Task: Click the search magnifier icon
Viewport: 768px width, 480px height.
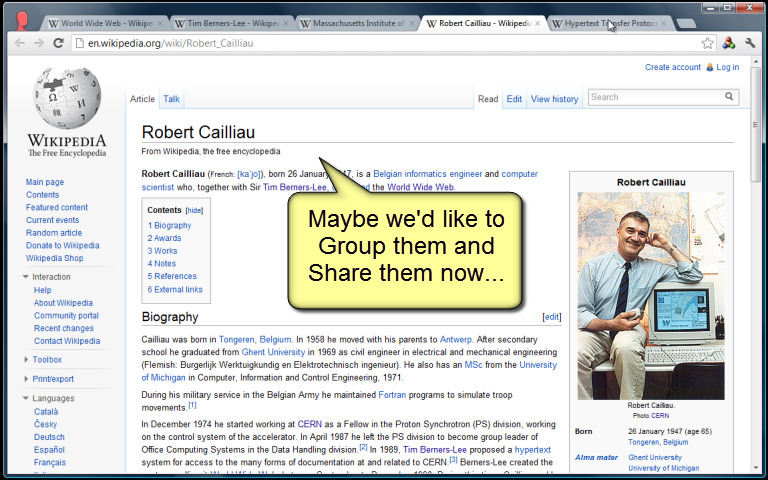Action: (729, 96)
